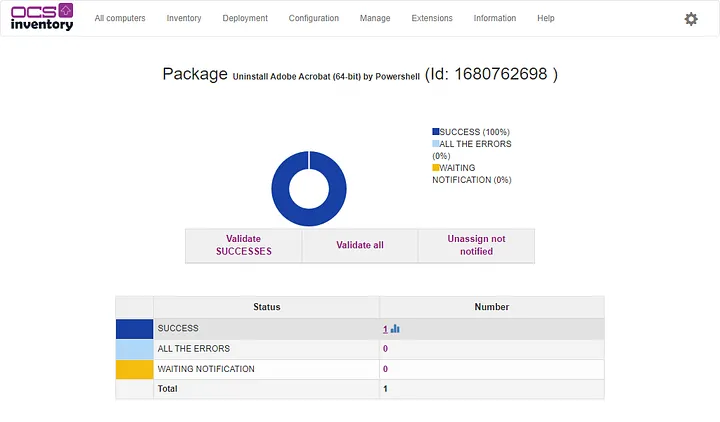Image resolution: width=720 pixels, height=422 pixels.
Task: Click the light blue ALL THE ERRORS table swatch
Action: coord(135,349)
